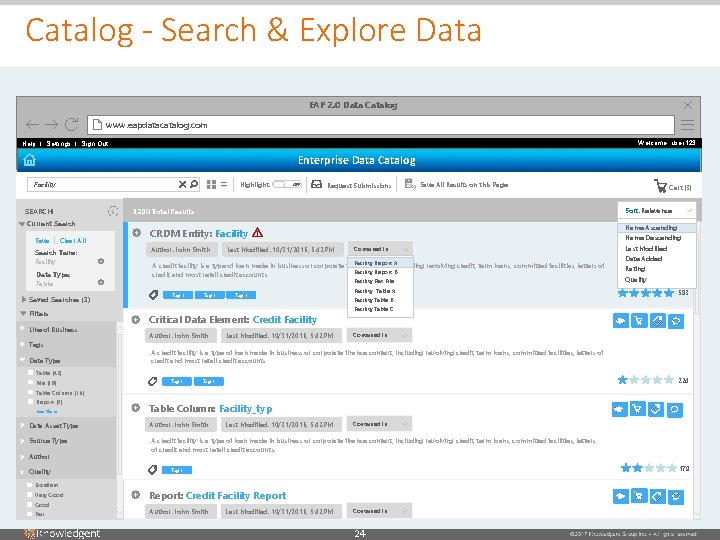Remove the Facility search term filter
Screen dimensions: 720x540
click(101, 261)
